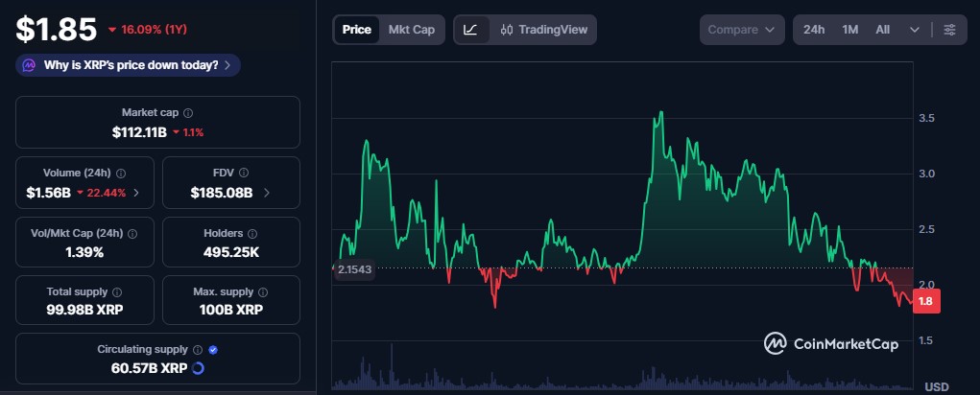980x395 pixels.
Task: Open 'Why is XRP's price down today?'
Action: point(129,65)
